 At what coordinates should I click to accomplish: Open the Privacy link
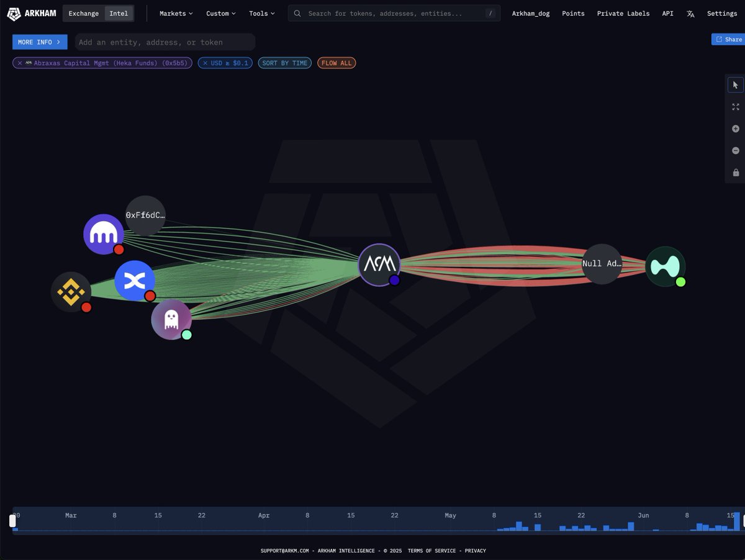point(476,551)
